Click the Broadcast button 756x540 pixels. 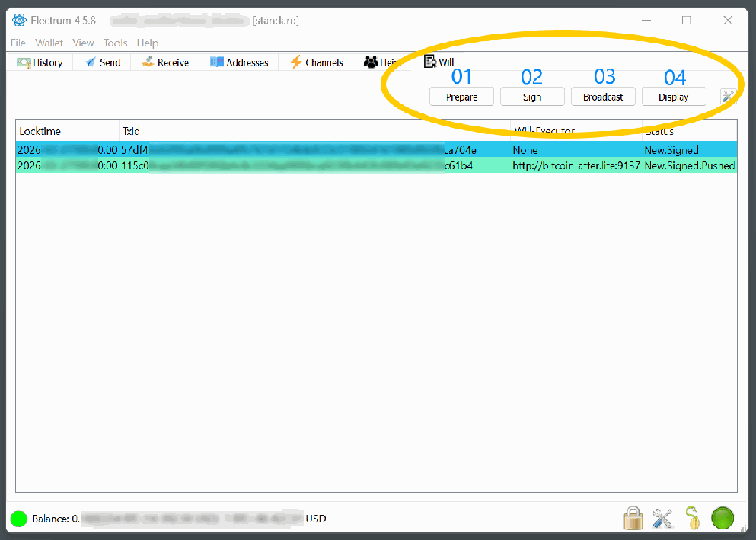pos(603,97)
